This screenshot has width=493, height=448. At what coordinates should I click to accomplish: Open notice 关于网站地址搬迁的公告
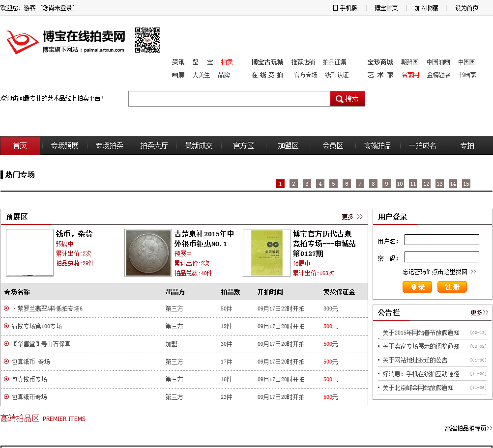(x=415, y=360)
